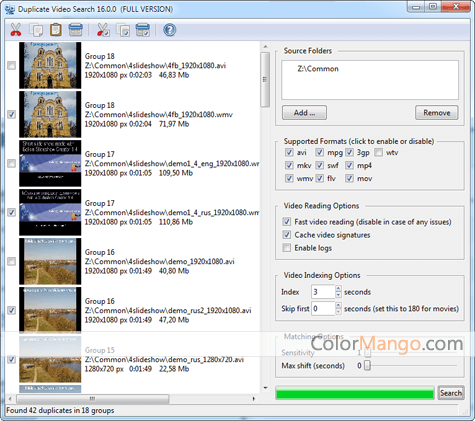The height and width of the screenshot is (421, 475).
Task: Toggle the mov format checkbox
Action: (349, 178)
